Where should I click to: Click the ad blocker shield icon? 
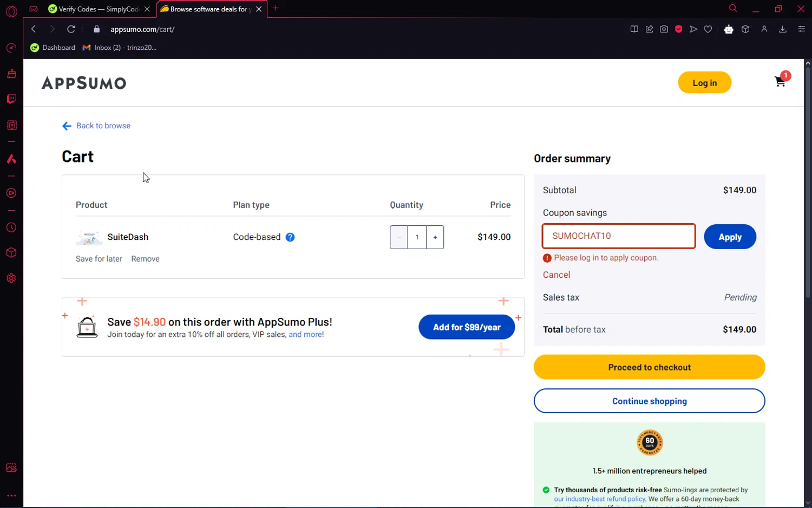(x=678, y=29)
